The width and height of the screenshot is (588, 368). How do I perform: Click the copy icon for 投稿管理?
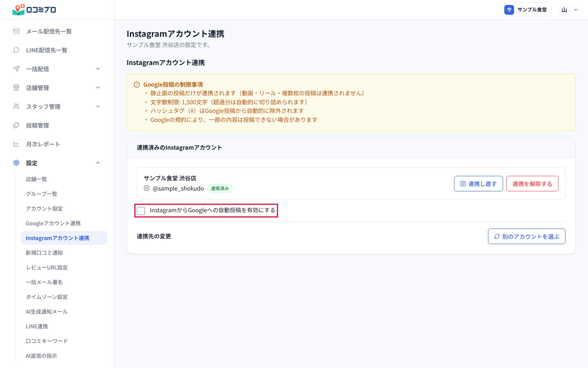pos(16,125)
